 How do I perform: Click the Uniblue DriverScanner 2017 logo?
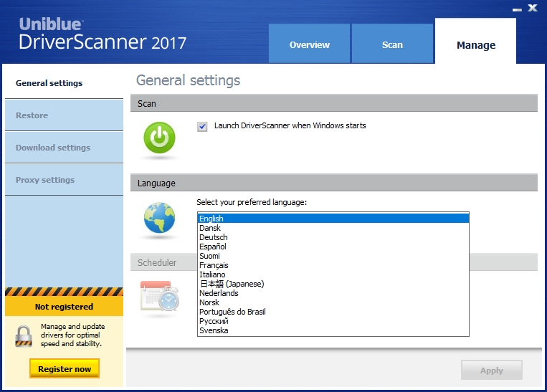coord(103,34)
